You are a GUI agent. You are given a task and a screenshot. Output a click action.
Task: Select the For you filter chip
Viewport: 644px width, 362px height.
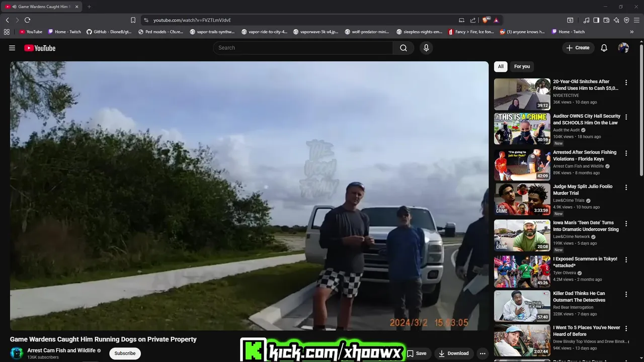[522, 66]
